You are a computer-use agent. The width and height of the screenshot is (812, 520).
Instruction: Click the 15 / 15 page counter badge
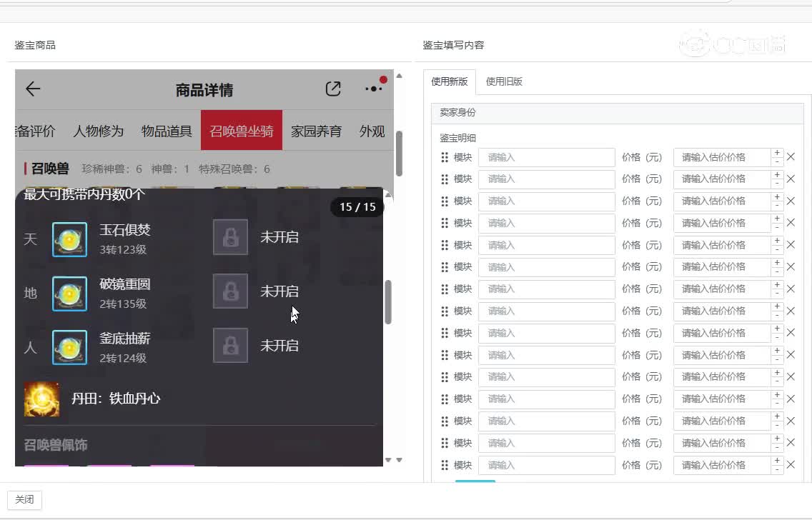point(357,207)
